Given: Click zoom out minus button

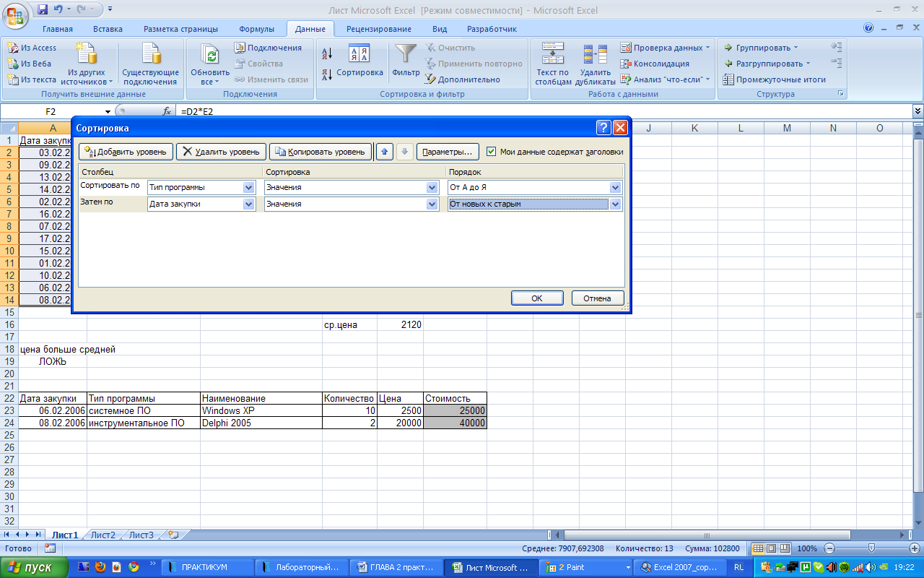Looking at the screenshot, I should (x=829, y=548).
